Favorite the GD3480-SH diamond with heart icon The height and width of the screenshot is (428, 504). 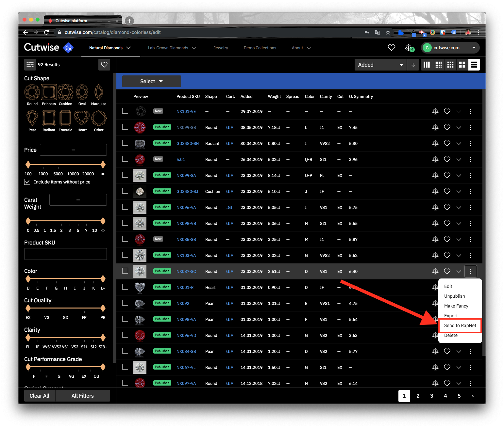[447, 143]
